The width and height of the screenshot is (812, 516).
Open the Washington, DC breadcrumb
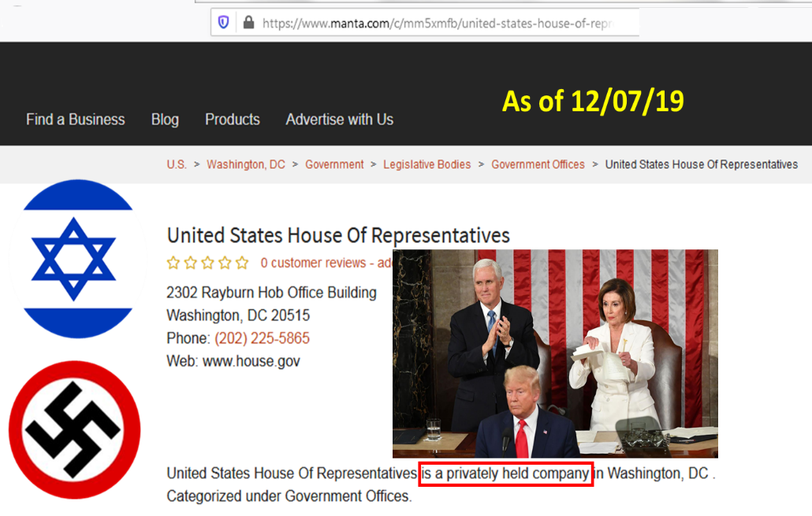point(246,164)
